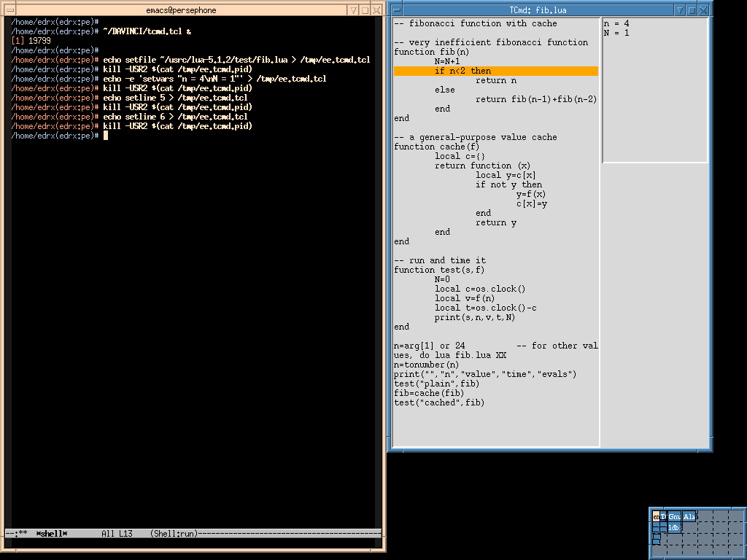Click the 'N=N+1' line in fib.lua
Screen dimensions: 747x560
(447, 61)
